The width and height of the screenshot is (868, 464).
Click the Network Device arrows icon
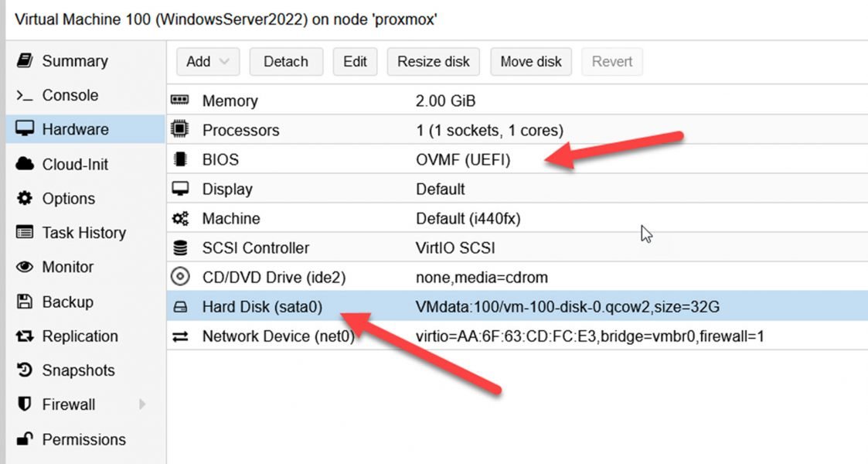coord(182,336)
